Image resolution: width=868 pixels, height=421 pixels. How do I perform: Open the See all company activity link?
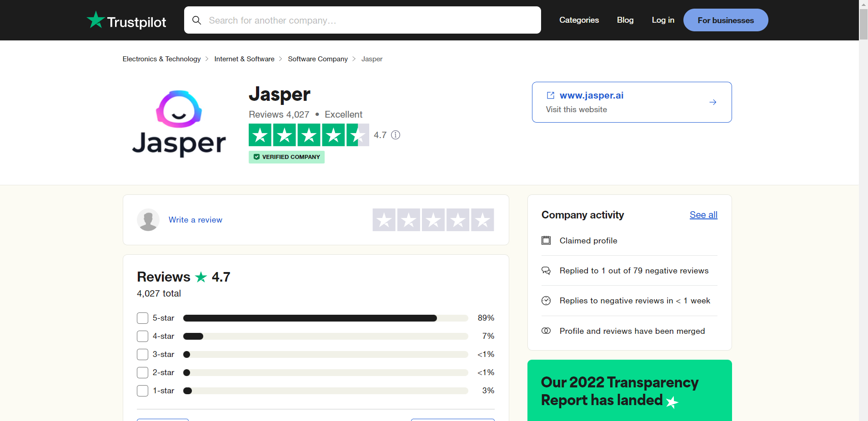coord(703,215)
